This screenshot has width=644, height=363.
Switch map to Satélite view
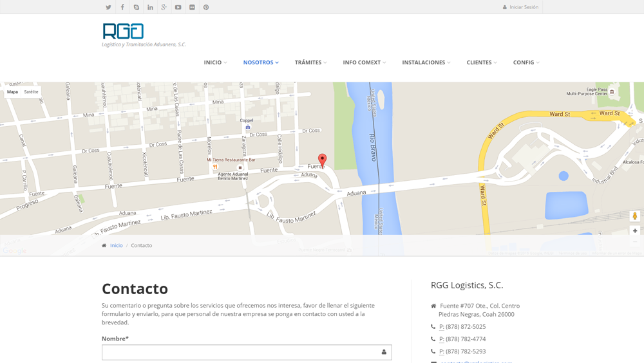point(31,92)
